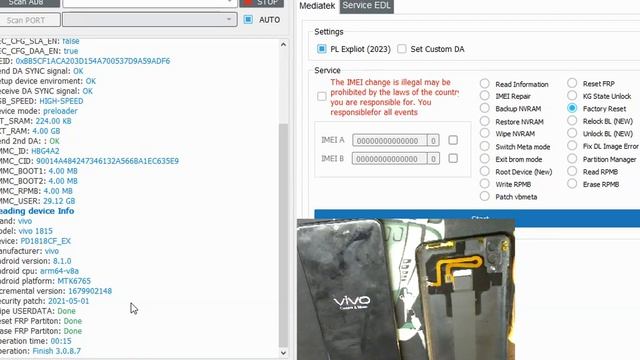Click the Scan PORT button
The image size is (640, 360).
(x=30, y=20)
